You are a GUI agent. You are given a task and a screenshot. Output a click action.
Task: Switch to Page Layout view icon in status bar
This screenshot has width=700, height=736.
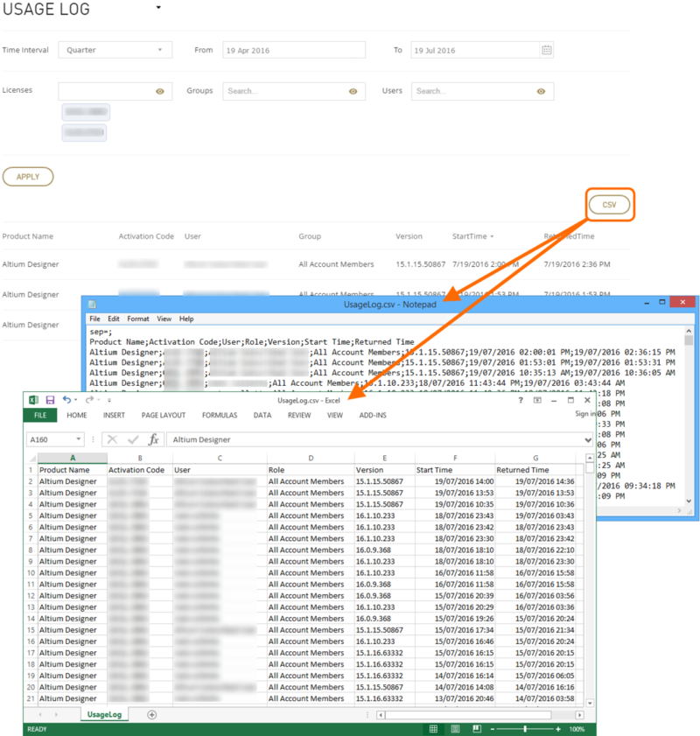[456, 728]
